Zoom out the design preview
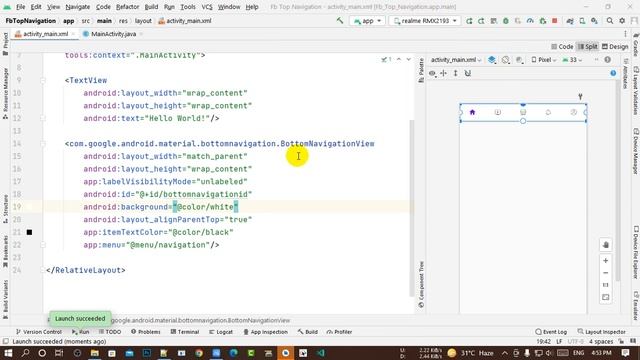The height and width of the screenshot is (360, 640). pos(606,273)
